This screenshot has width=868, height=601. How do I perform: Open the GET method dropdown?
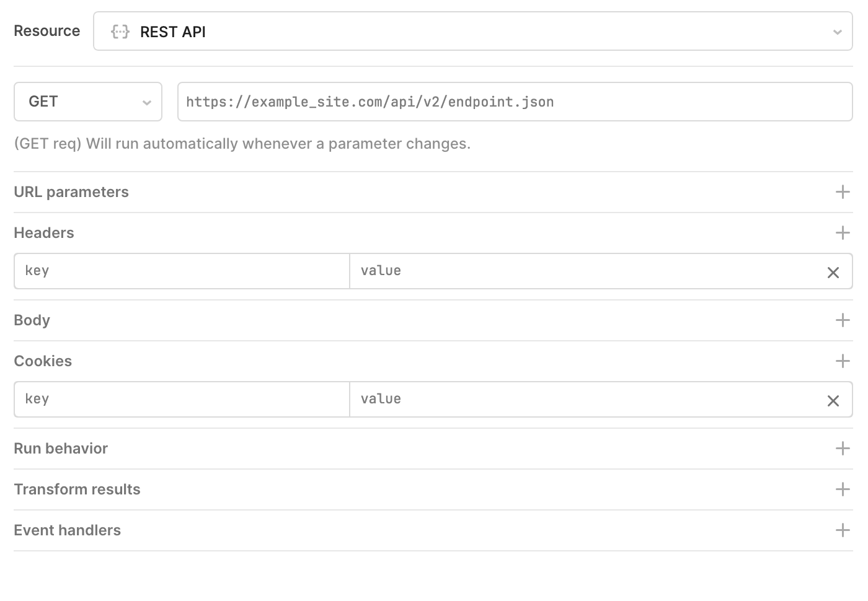pos(88,102)
